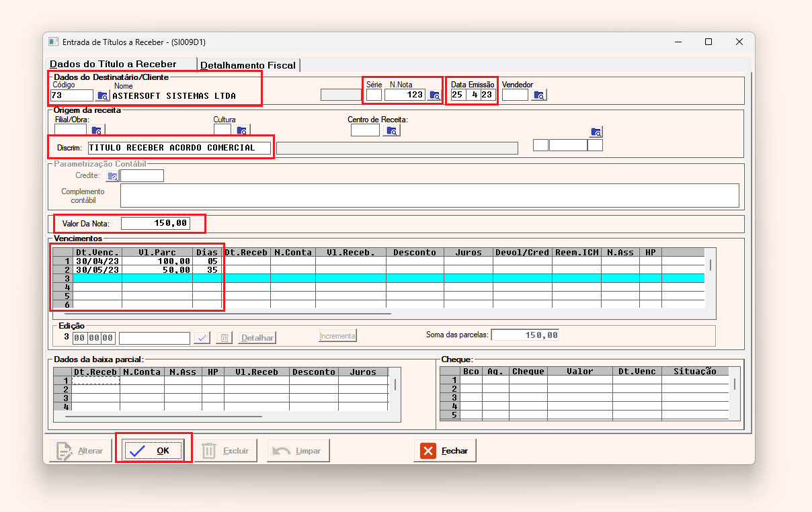This screenshot has height=512, width=812.
Task: Click the Centro de Receita input field
Action: (366, 130)
